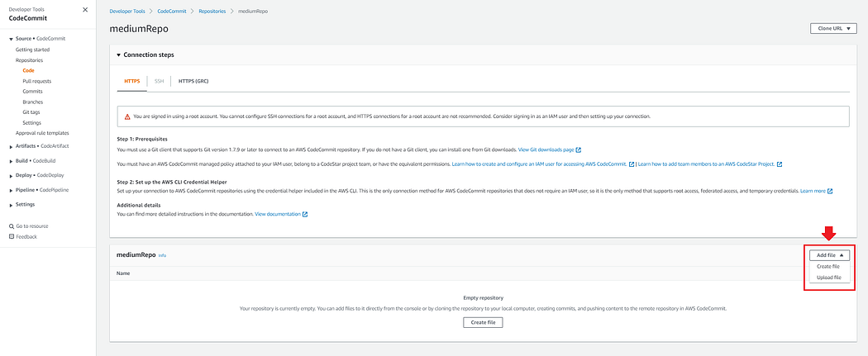868x356 pixels.
Task: Switch to the HTTPS tab
Action: 132,81
